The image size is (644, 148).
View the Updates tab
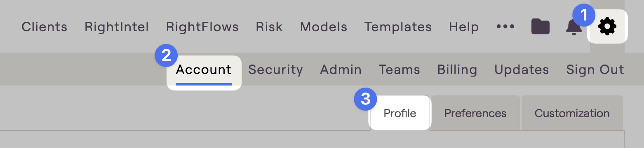point(522,70)
